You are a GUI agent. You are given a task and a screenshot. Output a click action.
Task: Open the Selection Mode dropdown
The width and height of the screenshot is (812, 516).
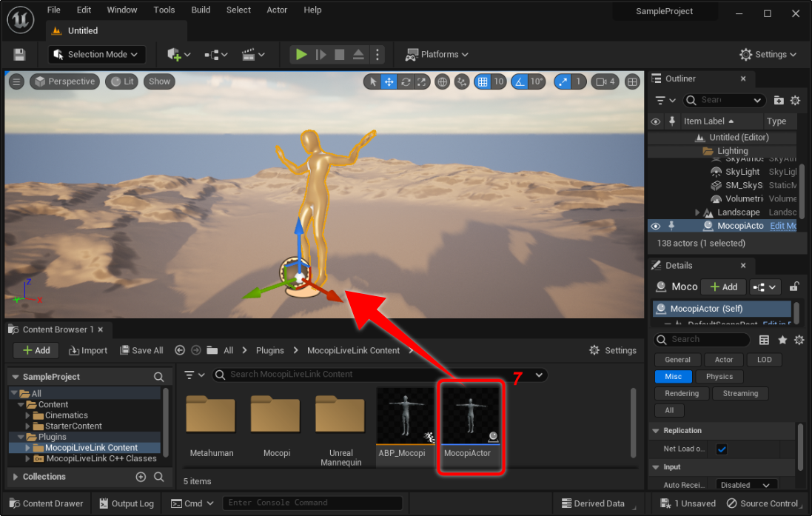(97, 54)
